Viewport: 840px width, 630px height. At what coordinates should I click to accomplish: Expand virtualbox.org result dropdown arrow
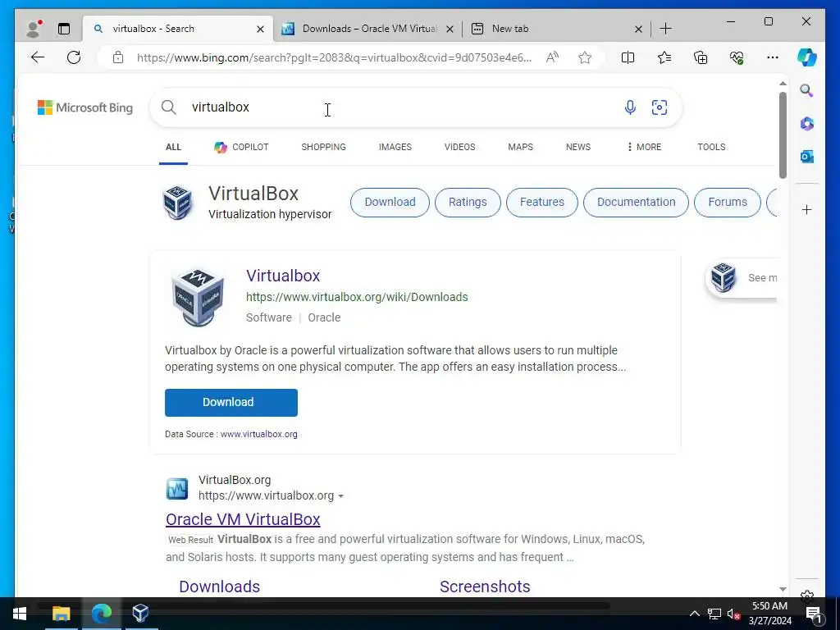[x=340, y=496]
